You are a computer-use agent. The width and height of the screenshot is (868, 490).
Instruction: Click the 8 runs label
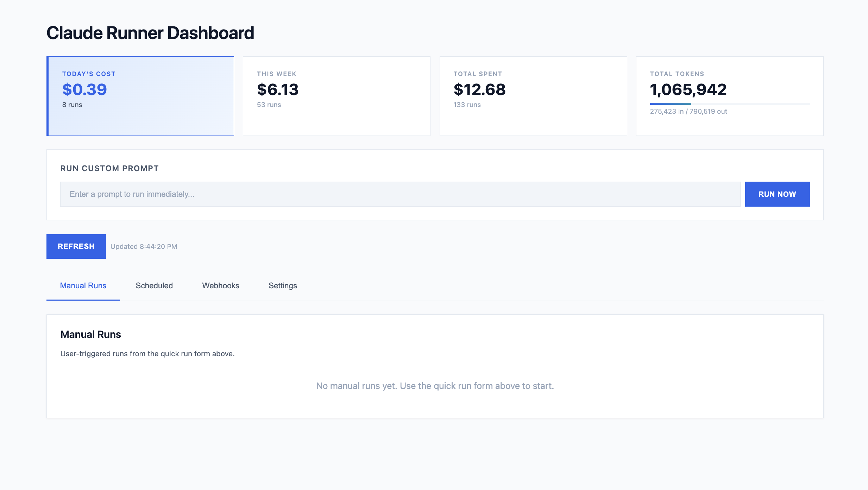(x=71, y=105)
